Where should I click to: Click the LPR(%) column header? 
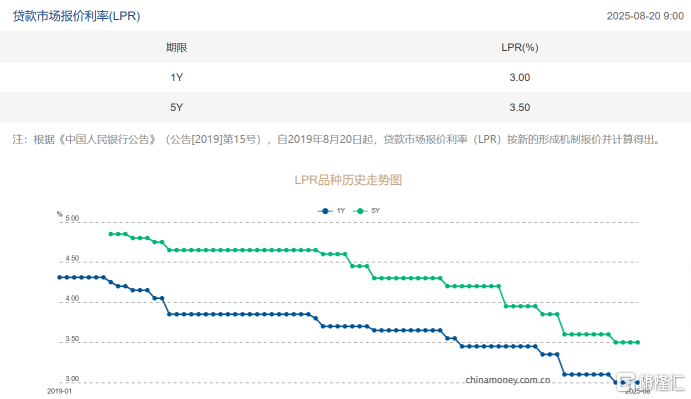tap(520, 47)
